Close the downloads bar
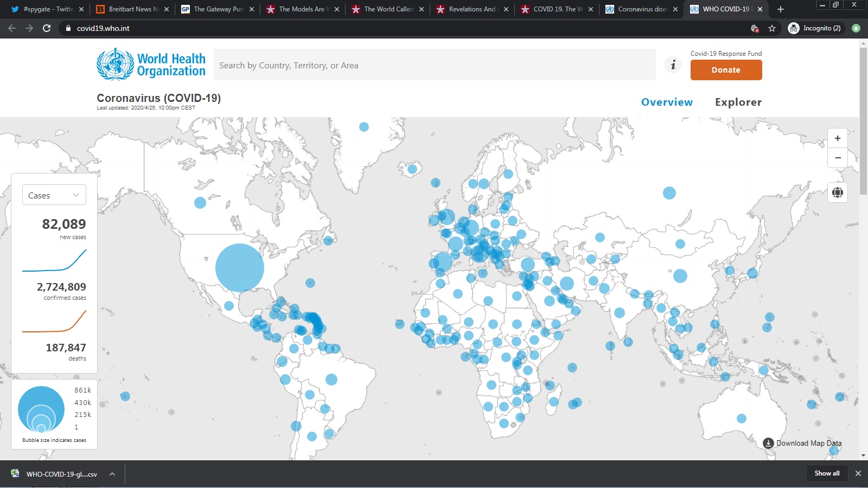868x488 pixels. tap(858, 473)
